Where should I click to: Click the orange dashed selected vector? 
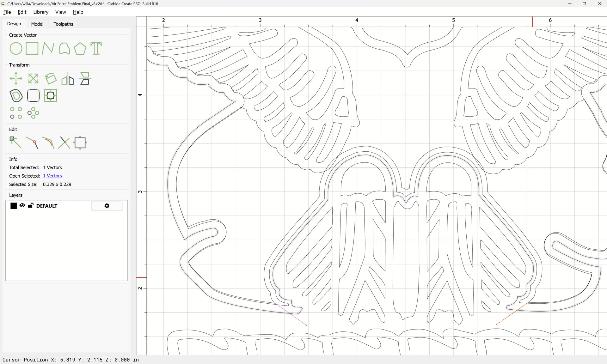pyautogui.click(x=512, y=314)
